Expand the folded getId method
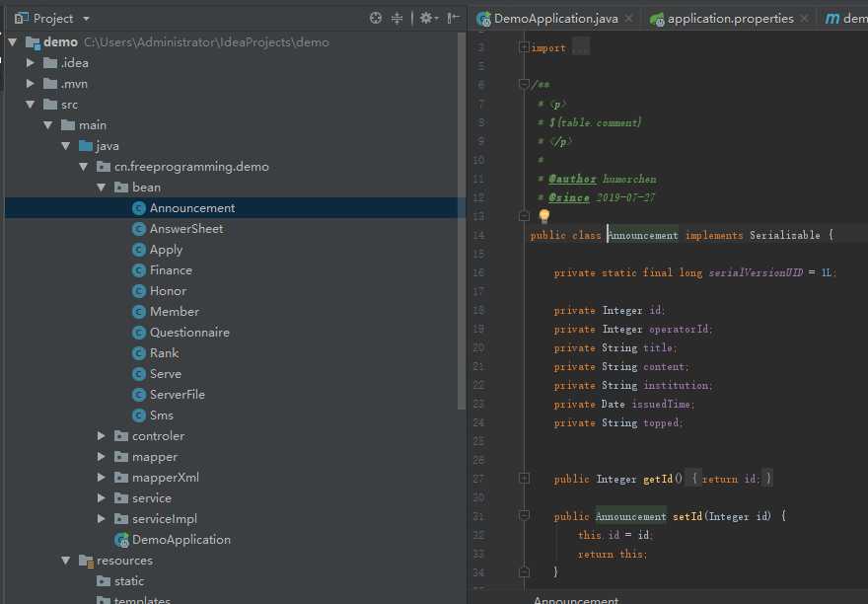868x604 pixels. click(x=524, y=479)
